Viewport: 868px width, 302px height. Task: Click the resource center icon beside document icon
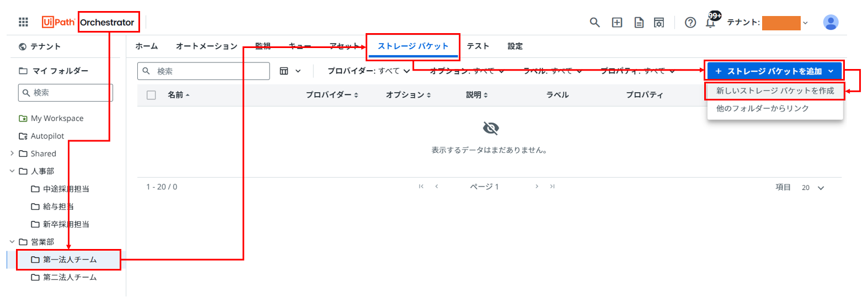pyautogui.click(x=659, y=22)
